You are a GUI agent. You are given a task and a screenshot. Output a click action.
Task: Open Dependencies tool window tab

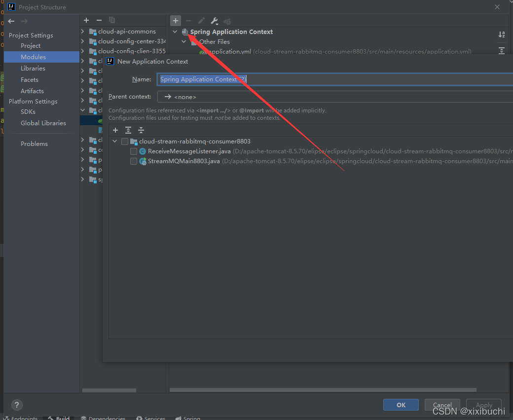click(x=103, y=418)
